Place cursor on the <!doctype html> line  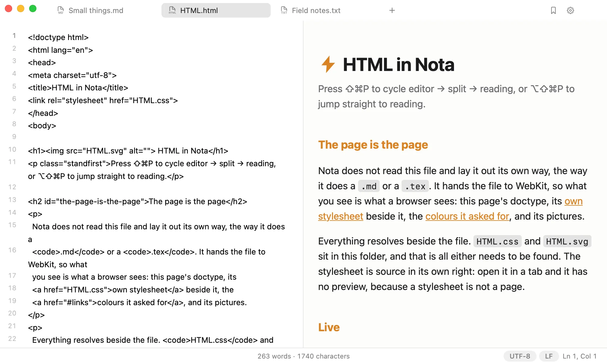(x=58, y=37)
